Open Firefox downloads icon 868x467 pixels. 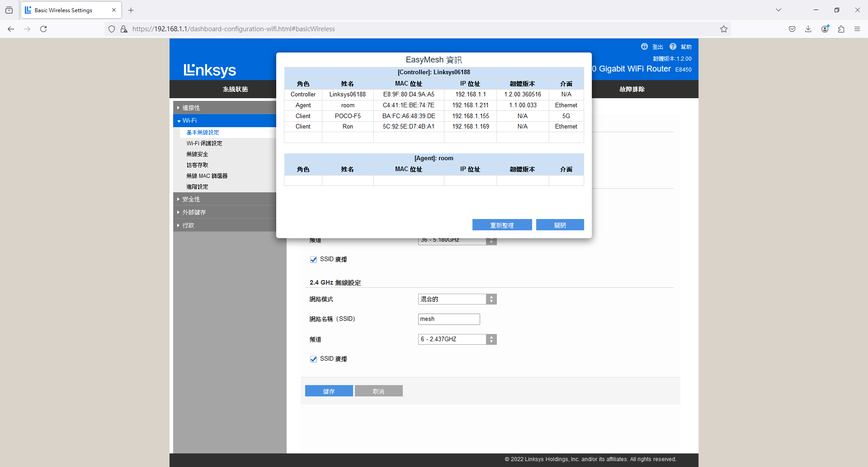[x=808, y=29]
